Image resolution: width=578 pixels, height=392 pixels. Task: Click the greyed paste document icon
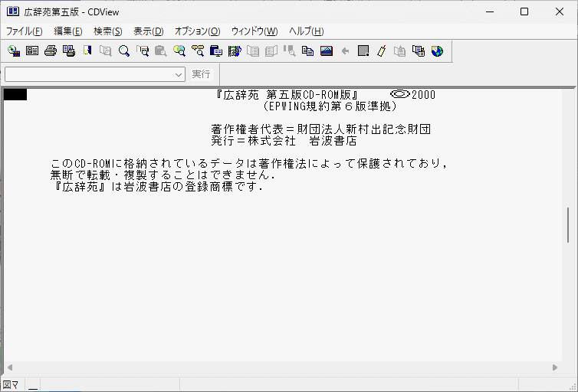[400, 51]
